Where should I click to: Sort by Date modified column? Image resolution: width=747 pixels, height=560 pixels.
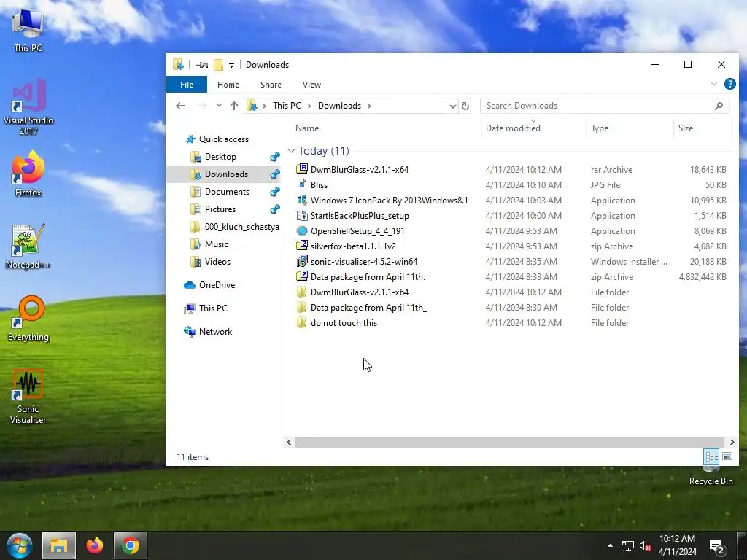(x=513, y=128)
